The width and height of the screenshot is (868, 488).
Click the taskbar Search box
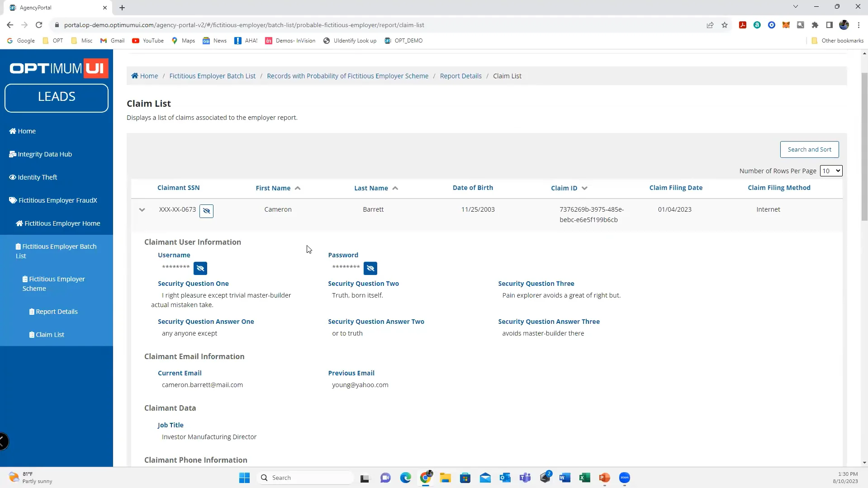[x=306, y=478]
